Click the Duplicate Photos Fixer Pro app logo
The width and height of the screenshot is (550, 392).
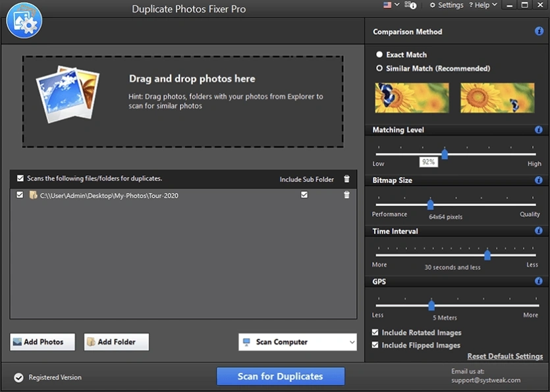coord(24,20)
